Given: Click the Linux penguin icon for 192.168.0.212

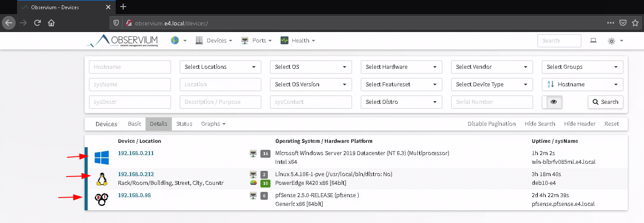Looking at the screenshot, I should (x=102, y=179).
